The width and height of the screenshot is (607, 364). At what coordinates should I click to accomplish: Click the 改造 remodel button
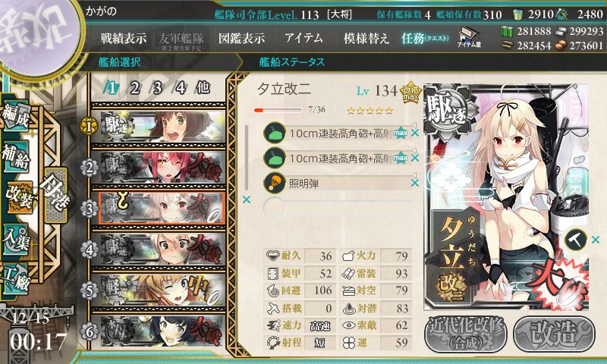[x=555, y=334]
